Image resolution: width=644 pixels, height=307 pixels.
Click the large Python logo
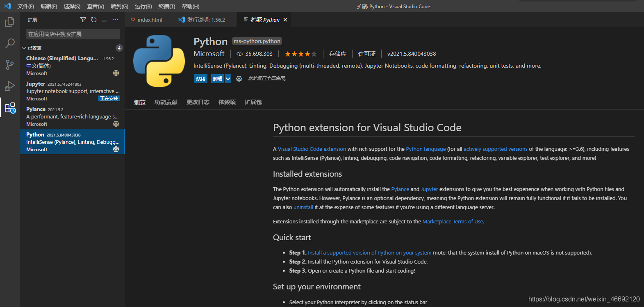(159, 61)
